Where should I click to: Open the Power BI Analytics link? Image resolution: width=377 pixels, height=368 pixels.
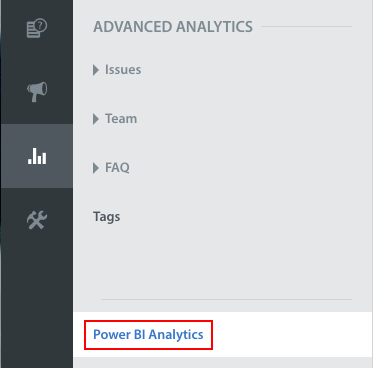point(148,335)
